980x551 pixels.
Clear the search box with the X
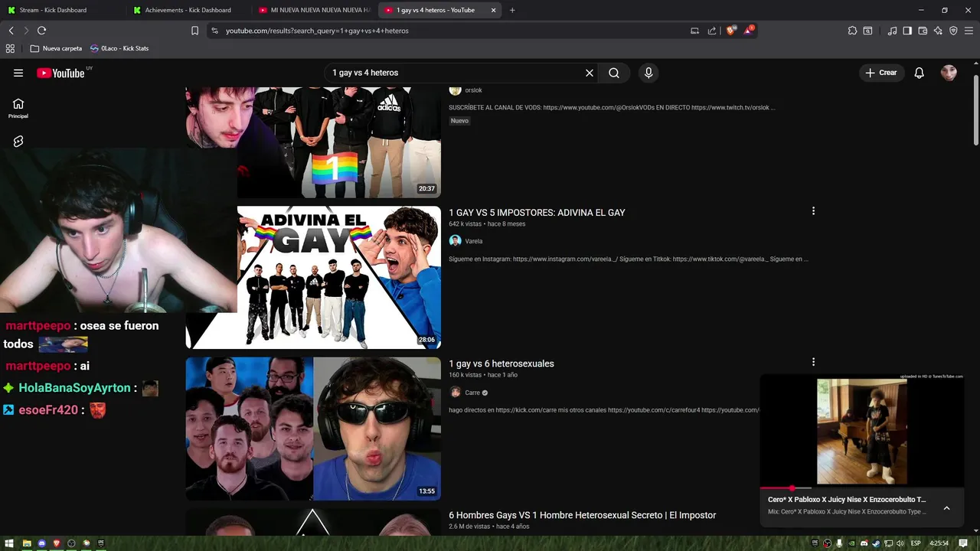[590, 73]
